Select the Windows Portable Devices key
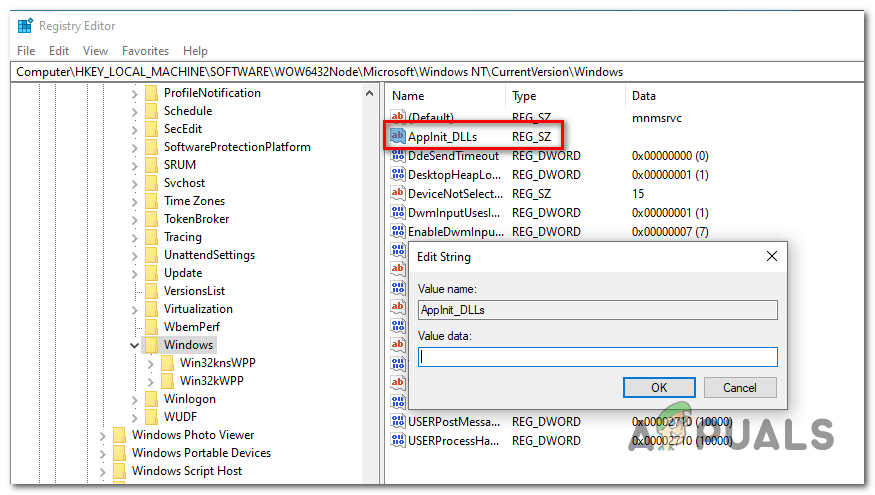Image resolution: width=875 pixels, height=495 pixels. (x=201, y=453)
